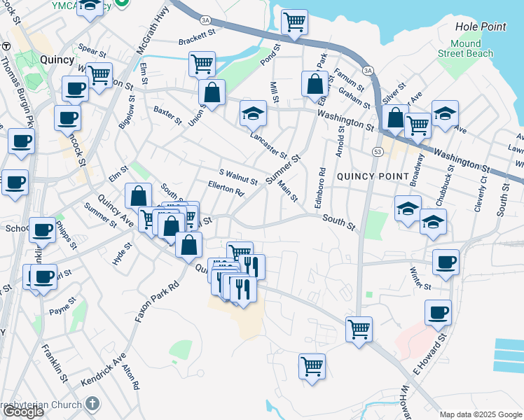Click the lower-left cafe marker near Elm St

pyautogui.click(x=15, y=183)
